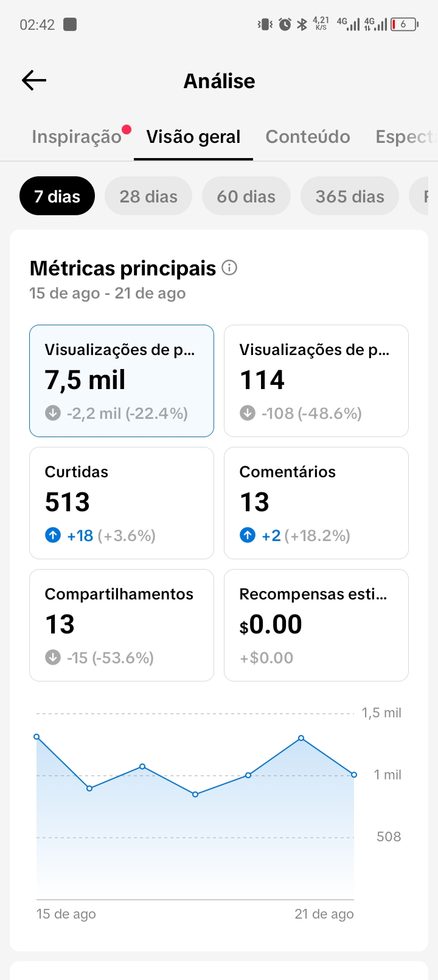
Task: Select the 7 dias period chip
Action: pyautogui.click(x=57, y=196)
